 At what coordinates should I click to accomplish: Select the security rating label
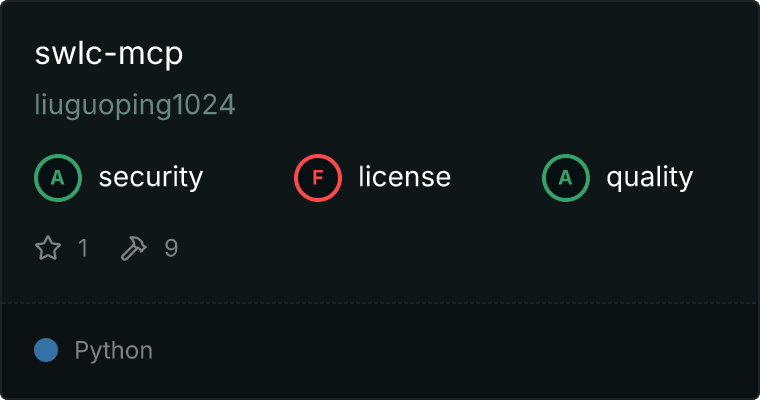tap(151, 177)
